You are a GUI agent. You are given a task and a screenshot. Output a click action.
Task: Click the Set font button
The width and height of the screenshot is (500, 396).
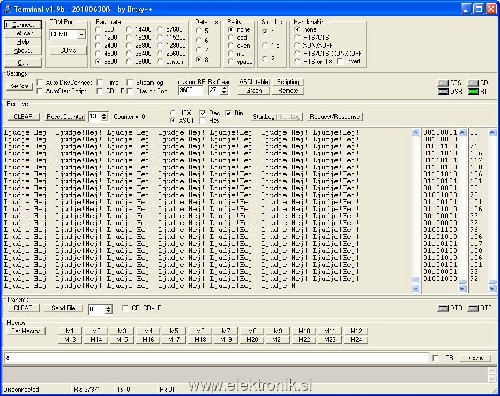click(20, 86)
